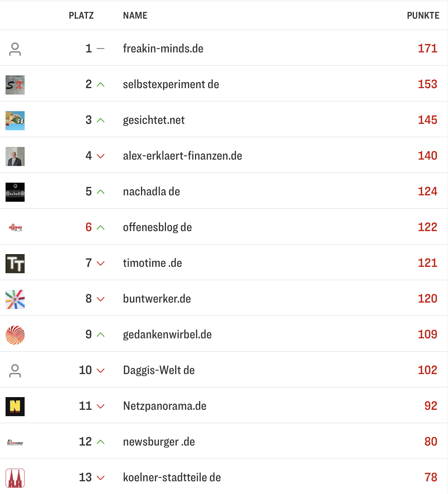Click the 171 points value
Viewport: 448px width, 494px height.
coord(427,48)
